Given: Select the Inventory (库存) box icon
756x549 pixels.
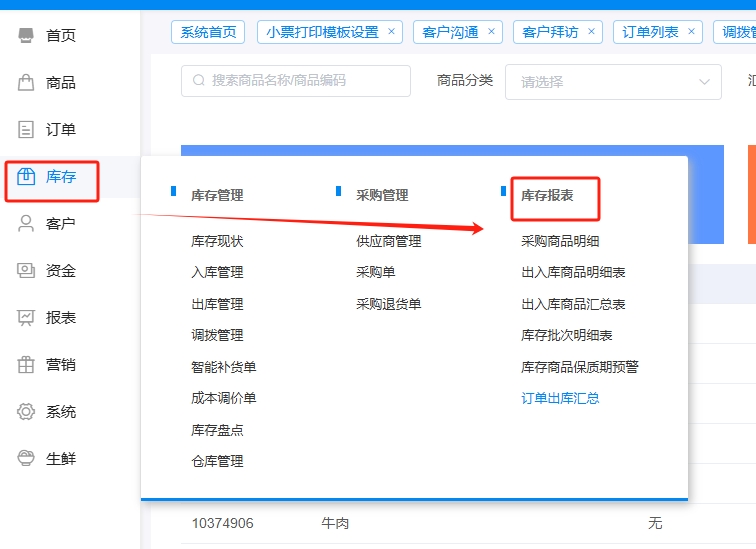Looking at the screenshot, I should [27, 177].
